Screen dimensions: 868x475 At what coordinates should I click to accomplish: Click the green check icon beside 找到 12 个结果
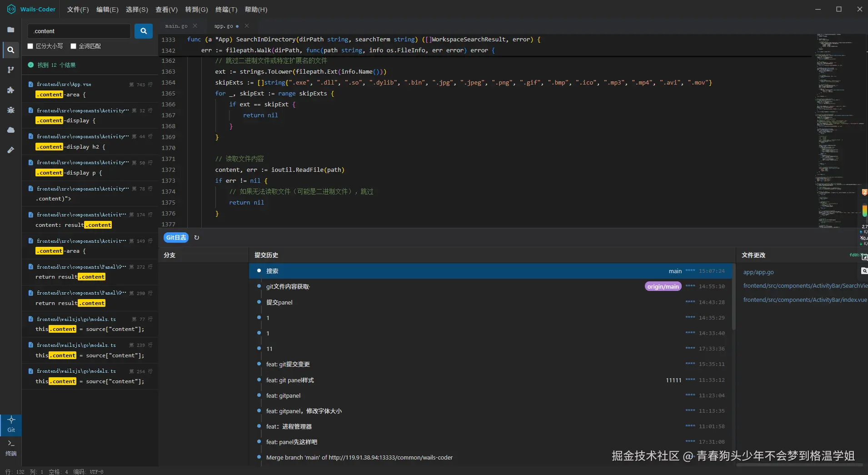coord(31,65)
